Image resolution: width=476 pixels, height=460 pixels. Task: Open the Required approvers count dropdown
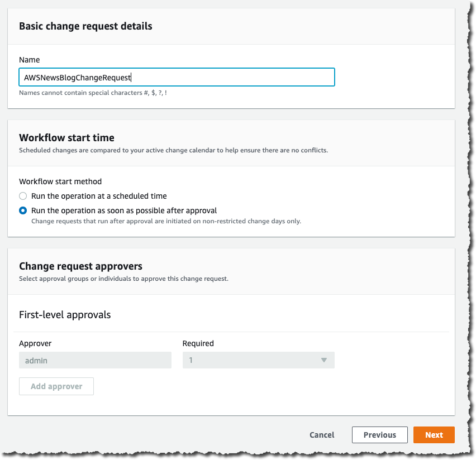pyautogui.click(x=258, y=360)
